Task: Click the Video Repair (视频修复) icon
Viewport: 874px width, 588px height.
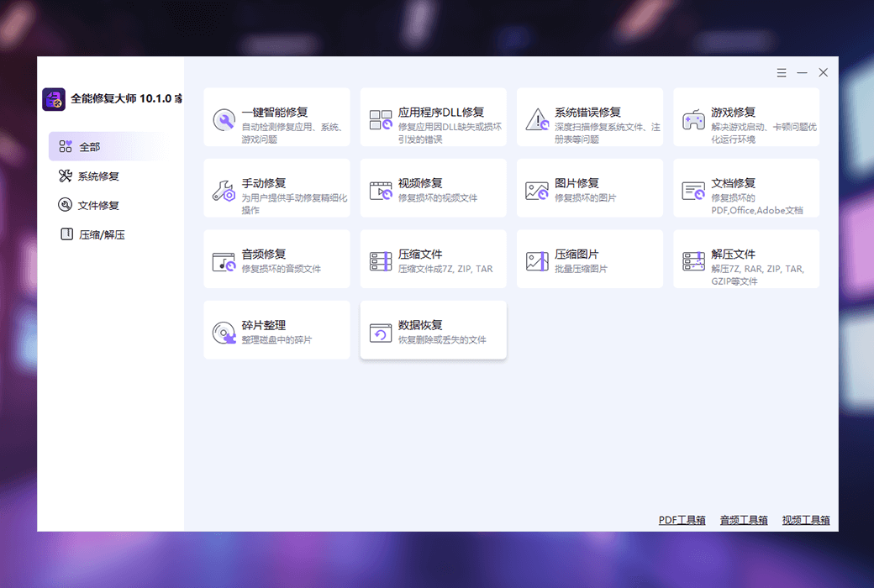Action: point(381,191)
